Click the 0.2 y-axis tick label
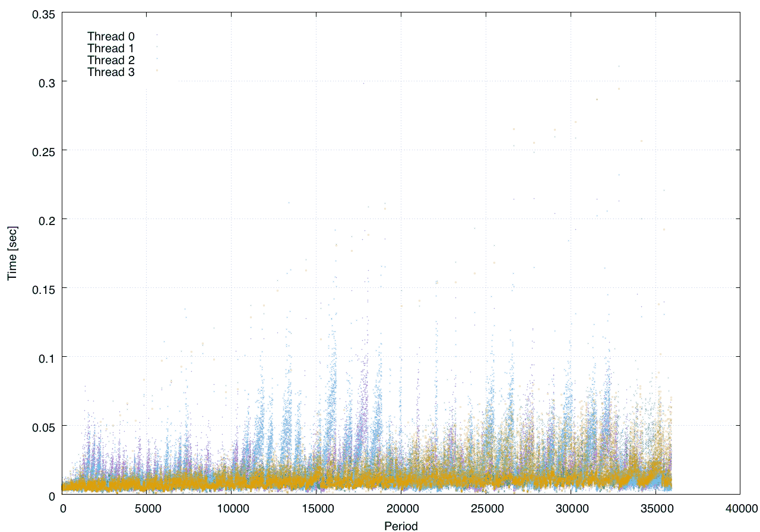 point(46,220)
